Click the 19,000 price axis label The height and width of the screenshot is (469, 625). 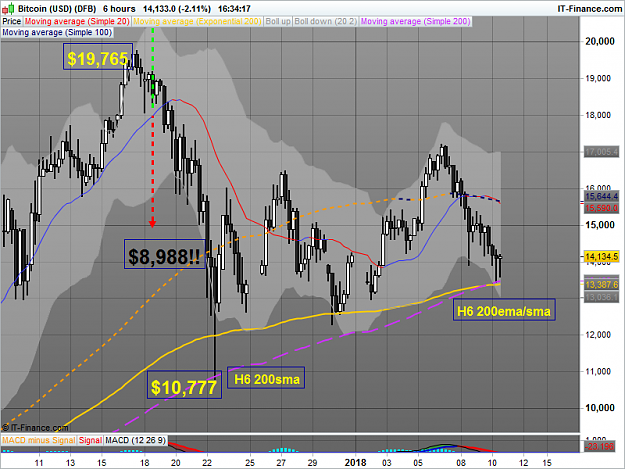(598, 78)
